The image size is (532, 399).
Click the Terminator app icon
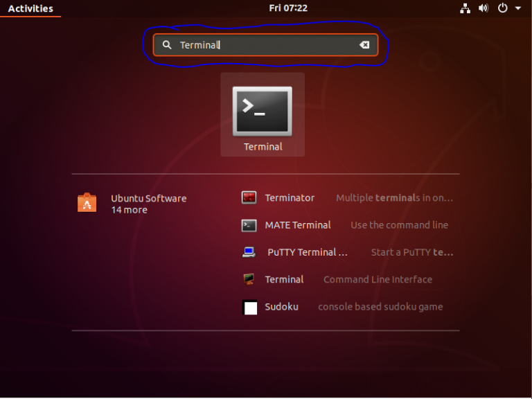[x=249, y=198]
